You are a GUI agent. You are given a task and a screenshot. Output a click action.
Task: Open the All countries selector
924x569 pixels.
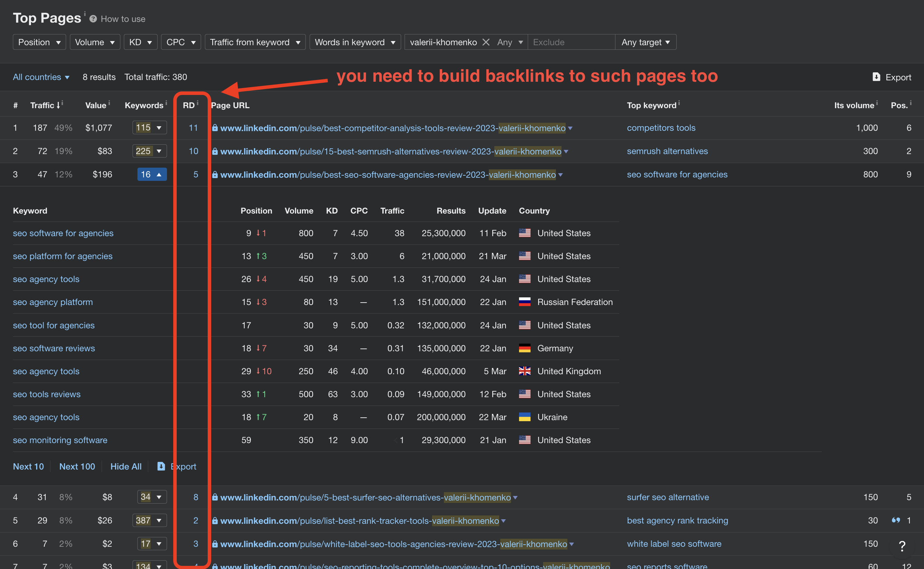(41, 77)
